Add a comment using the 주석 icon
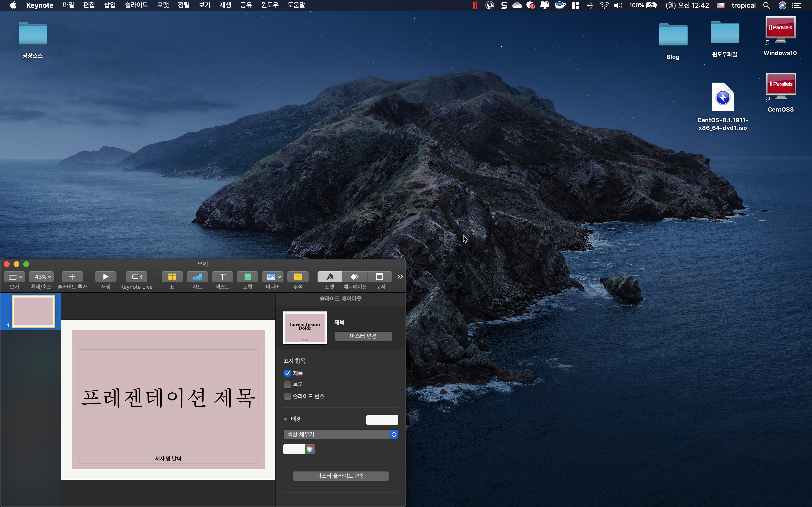 [x=298, y=277]
